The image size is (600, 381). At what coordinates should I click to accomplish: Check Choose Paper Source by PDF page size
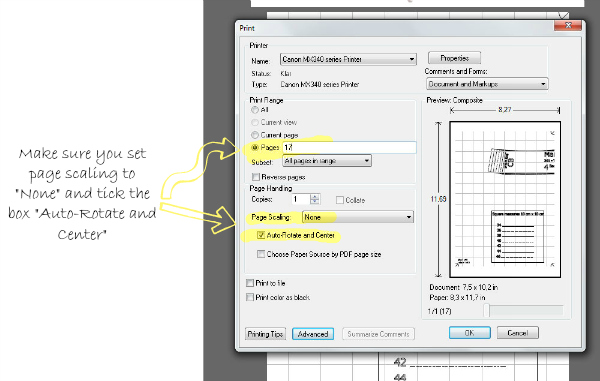coord(261,254)
